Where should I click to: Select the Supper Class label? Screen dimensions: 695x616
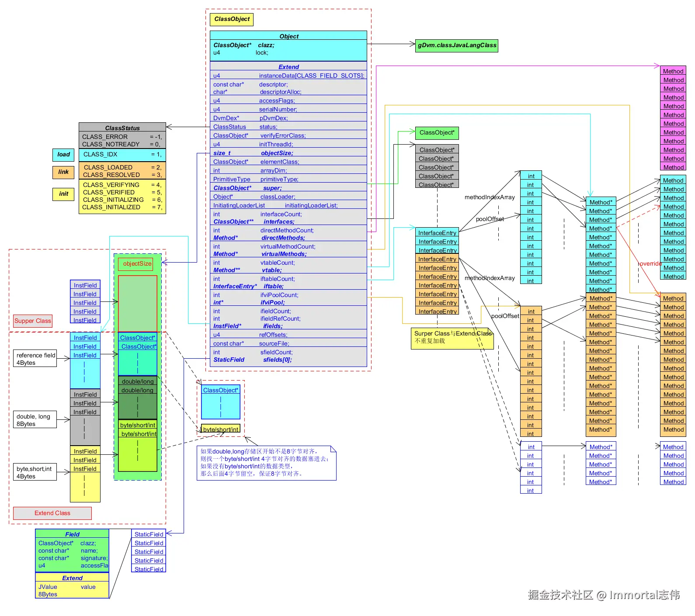tap(33, 321)
